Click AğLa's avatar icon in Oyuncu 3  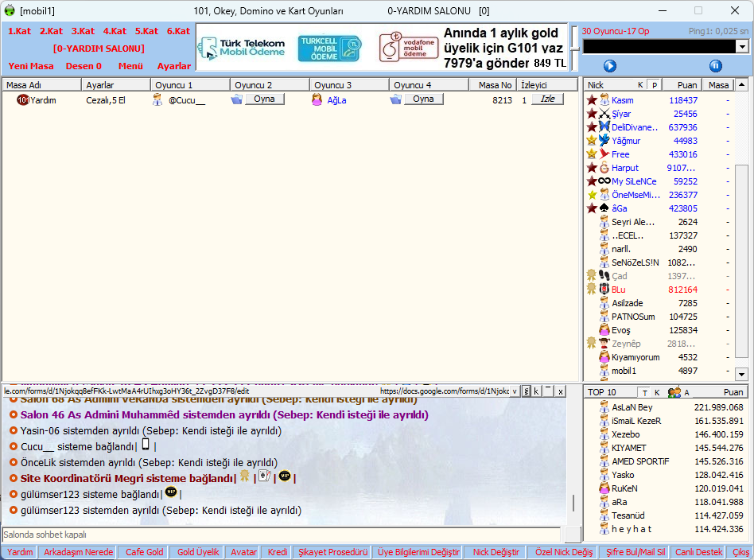click(317, 100)
